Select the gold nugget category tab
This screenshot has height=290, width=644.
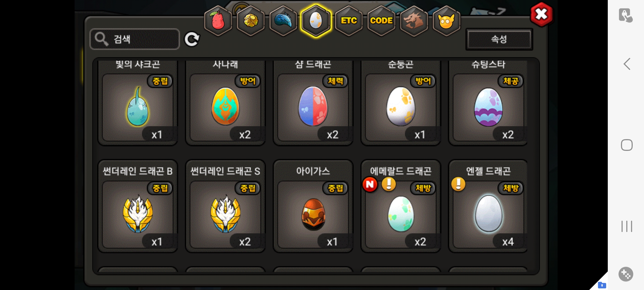(x=251, y=21)
